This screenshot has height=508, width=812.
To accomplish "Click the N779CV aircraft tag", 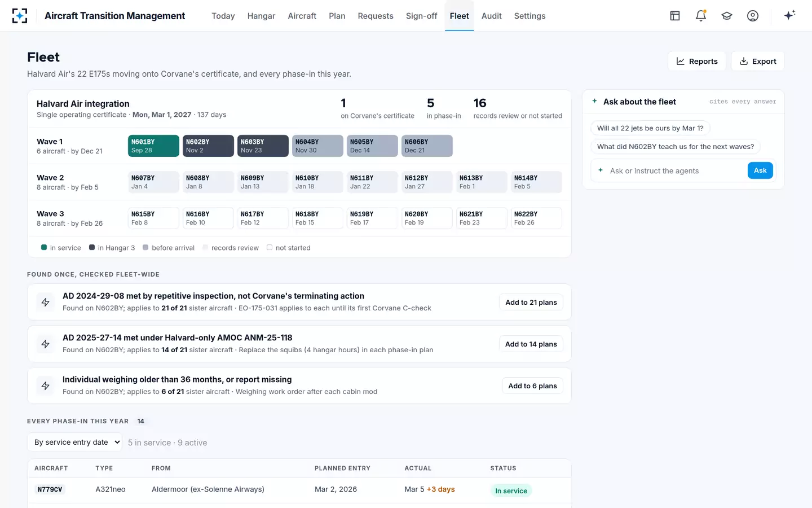I will point(50,489).
